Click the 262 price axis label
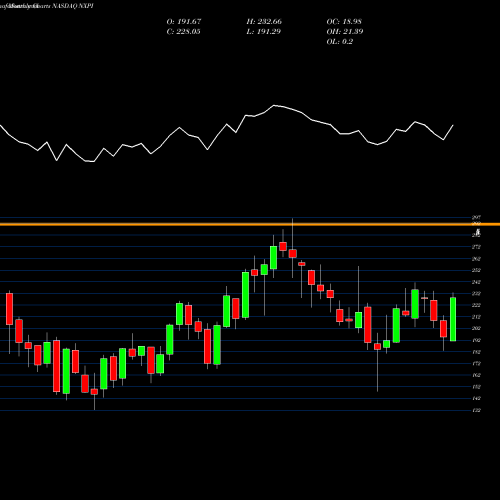This screenshot has width=500, height=500. click(x=477, y=259)
